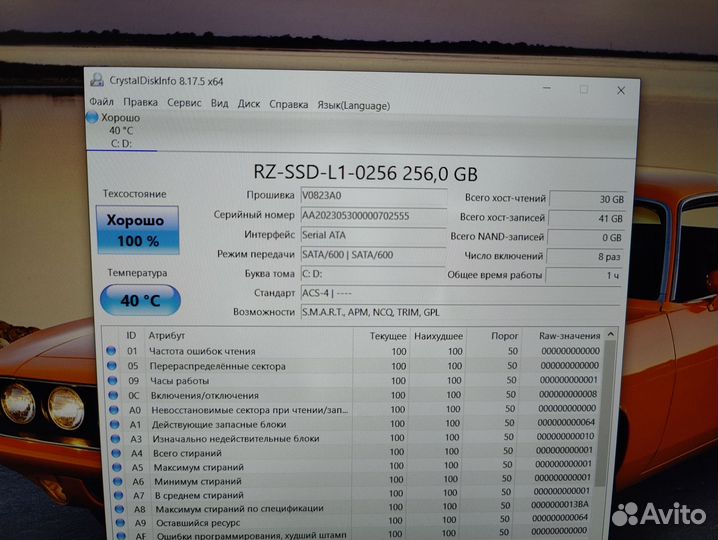The image size is (718, 540).
Task: Select the Перераспределённые сектора attribute text
Action: tap(218, 366)
